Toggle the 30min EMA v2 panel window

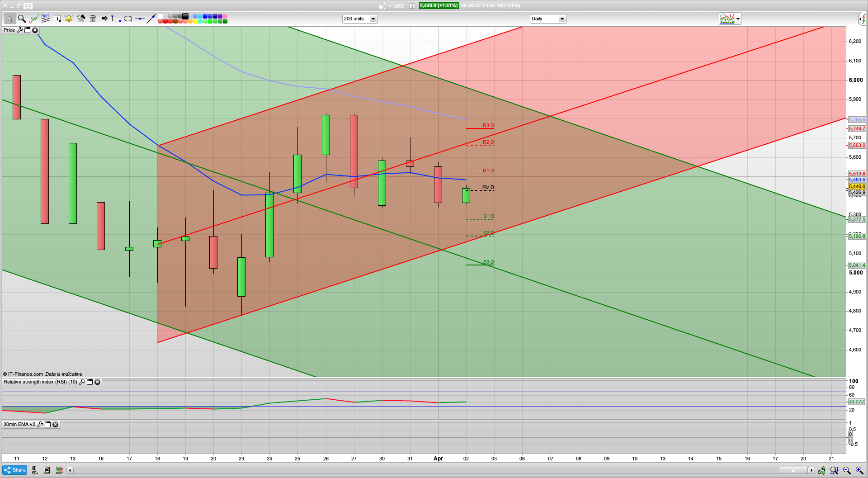pyautogui.click(x=47, y=425)
